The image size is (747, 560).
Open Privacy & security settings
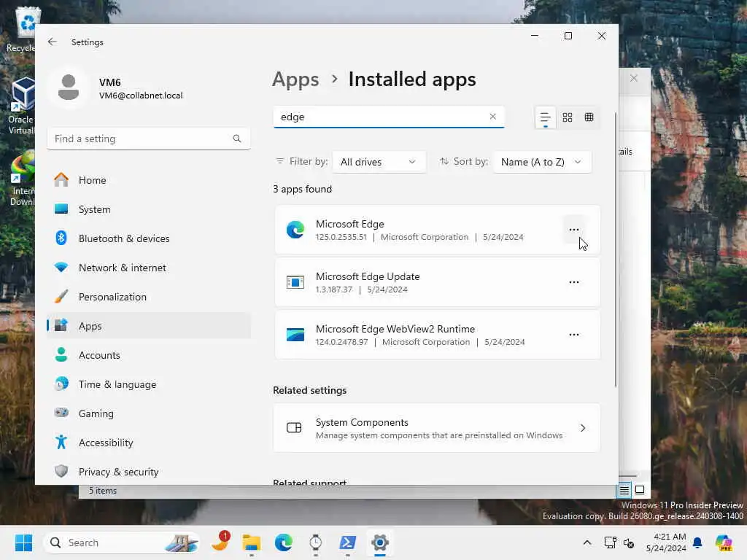tap(149, 472)
